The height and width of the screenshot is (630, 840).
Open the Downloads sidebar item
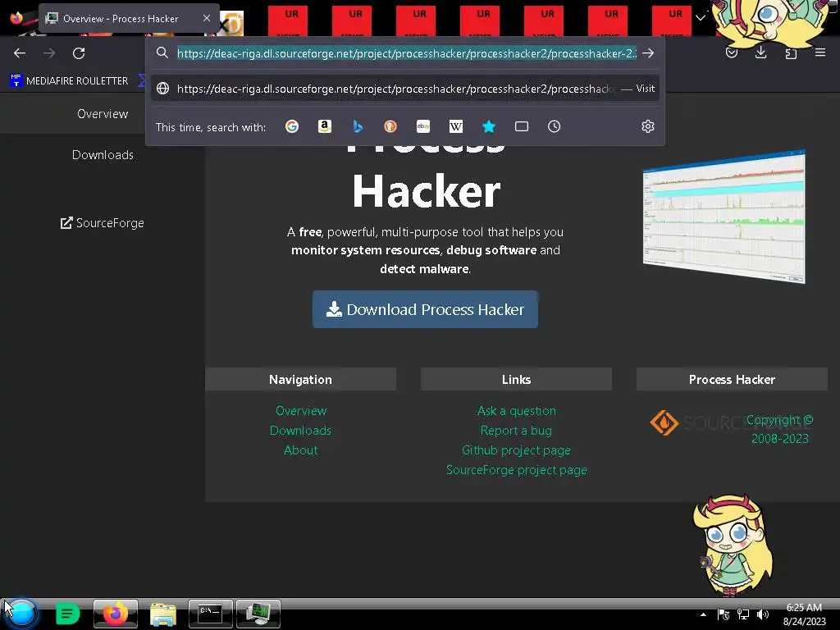click(103, 155)
